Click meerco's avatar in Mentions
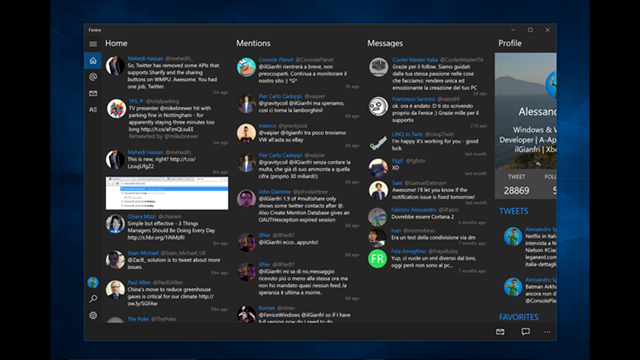The width and height of the screenshot is (640, 360). [246, 133]
